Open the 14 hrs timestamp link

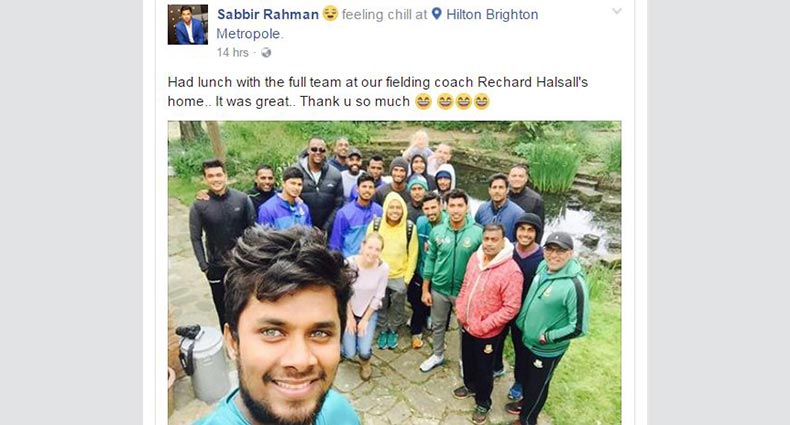pyautogui.click(x=233, y=52)
